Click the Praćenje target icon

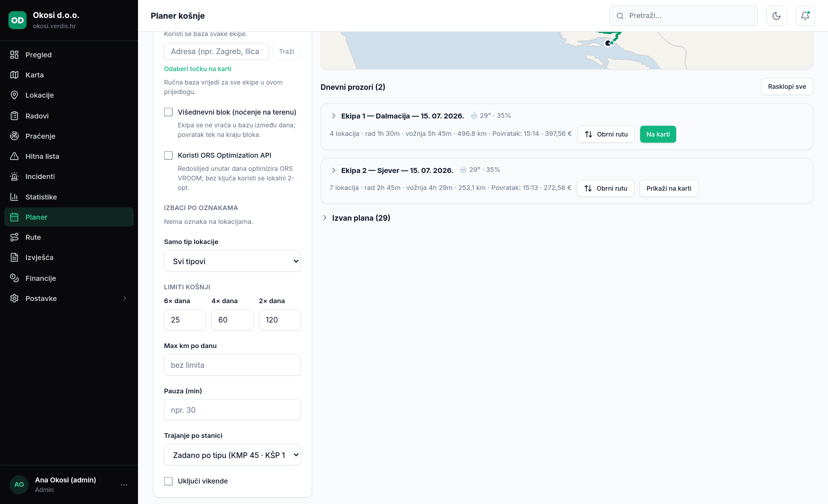14,136
